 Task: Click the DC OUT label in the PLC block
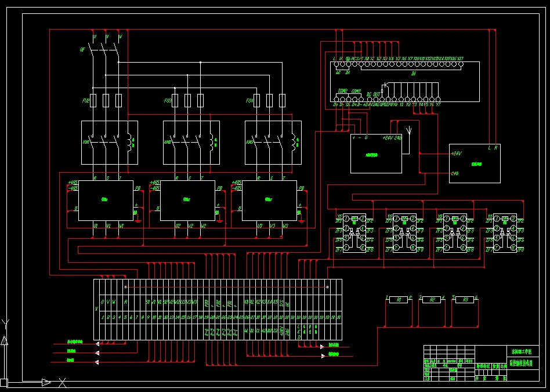[x=373, y=95]
